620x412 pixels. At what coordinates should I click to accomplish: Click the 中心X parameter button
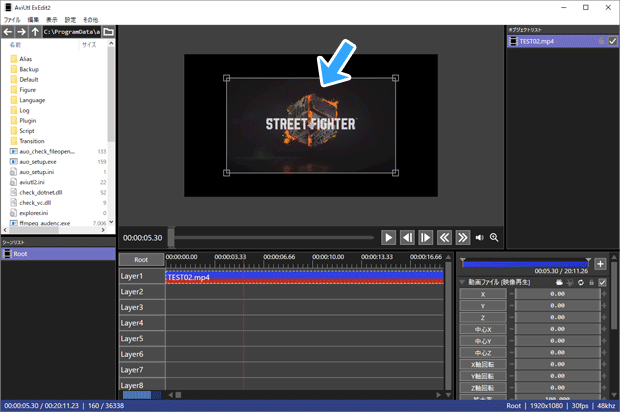[x=483, y=329]
